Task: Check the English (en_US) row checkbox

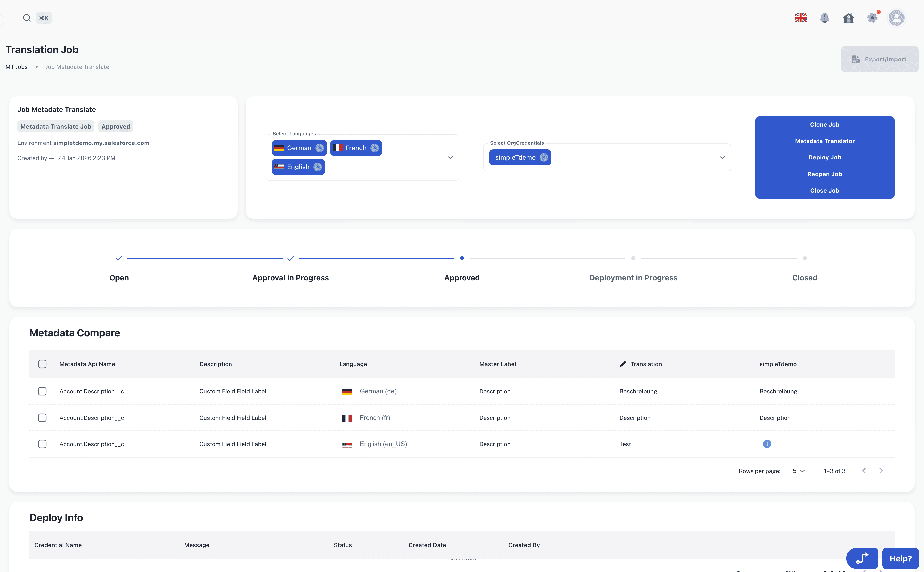Action: pyautogui.click(x=42, y=444)
